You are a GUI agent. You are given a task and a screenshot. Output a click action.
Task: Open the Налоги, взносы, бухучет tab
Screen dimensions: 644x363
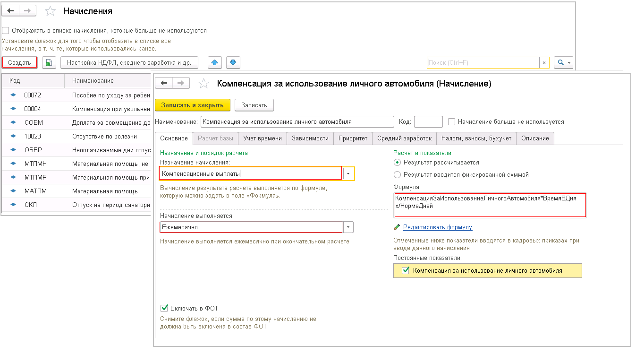[x=476, y=138]
